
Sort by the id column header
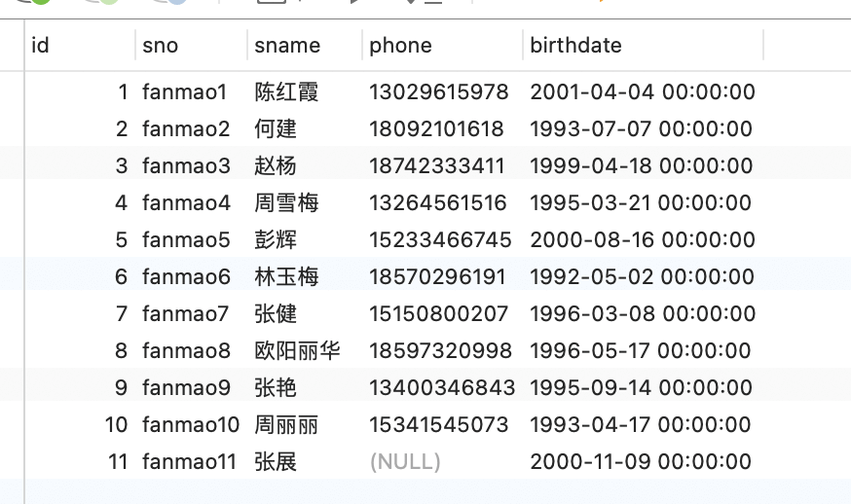[80, 45]
